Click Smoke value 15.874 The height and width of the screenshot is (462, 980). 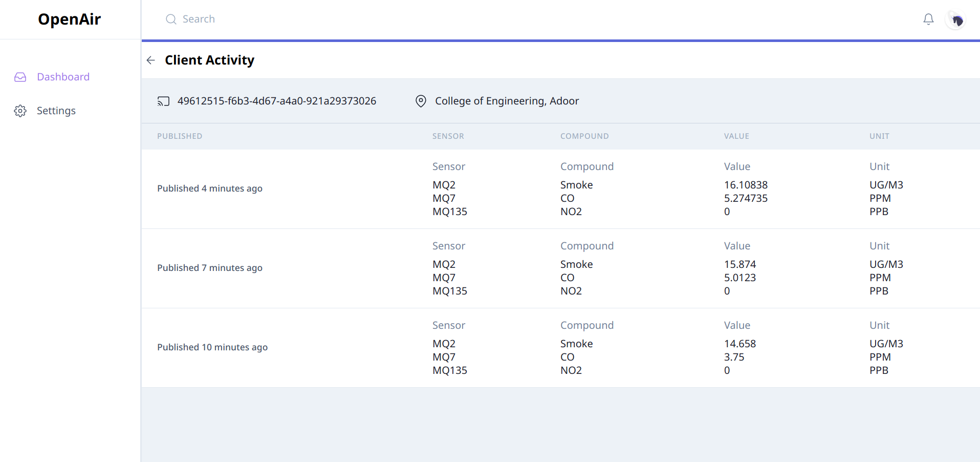[x=740, y=264]
